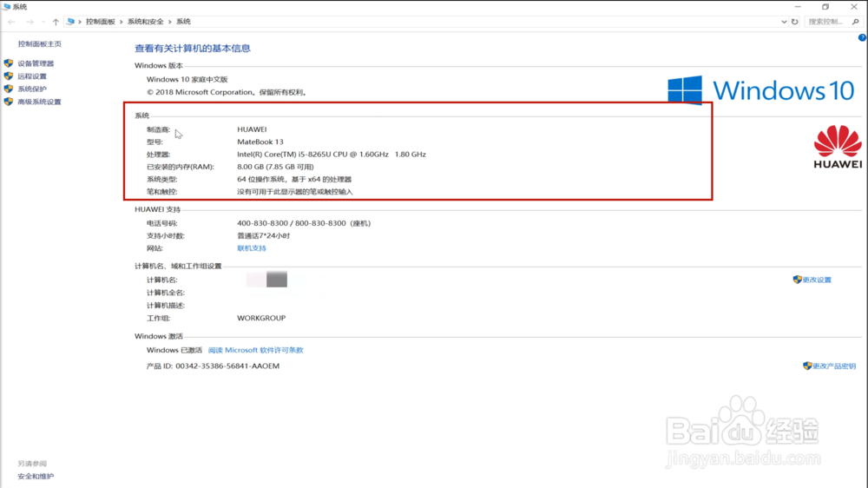Click shield icon beside 高级系统设置
The height and width of the screenshot is (488, 868).
[x=9, y=102]
